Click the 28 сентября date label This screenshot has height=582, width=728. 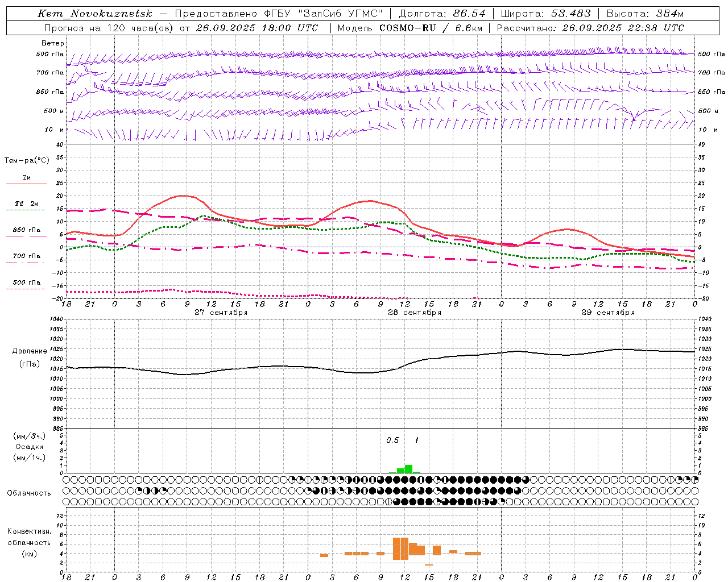(x=415, y=313)
